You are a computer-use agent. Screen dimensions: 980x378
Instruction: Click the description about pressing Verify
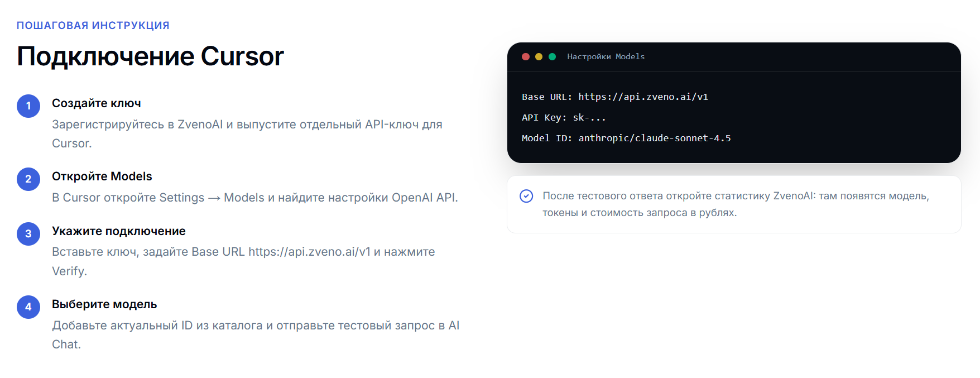(243, 261)
